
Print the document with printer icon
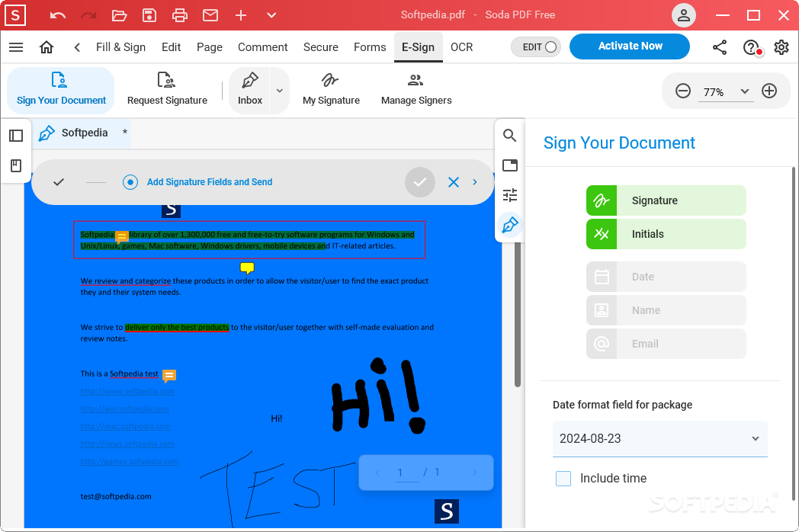(x=180, y=15)
